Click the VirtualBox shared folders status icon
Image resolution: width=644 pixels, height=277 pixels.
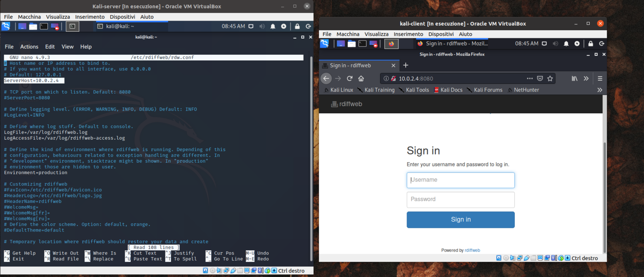coord(533,258)
